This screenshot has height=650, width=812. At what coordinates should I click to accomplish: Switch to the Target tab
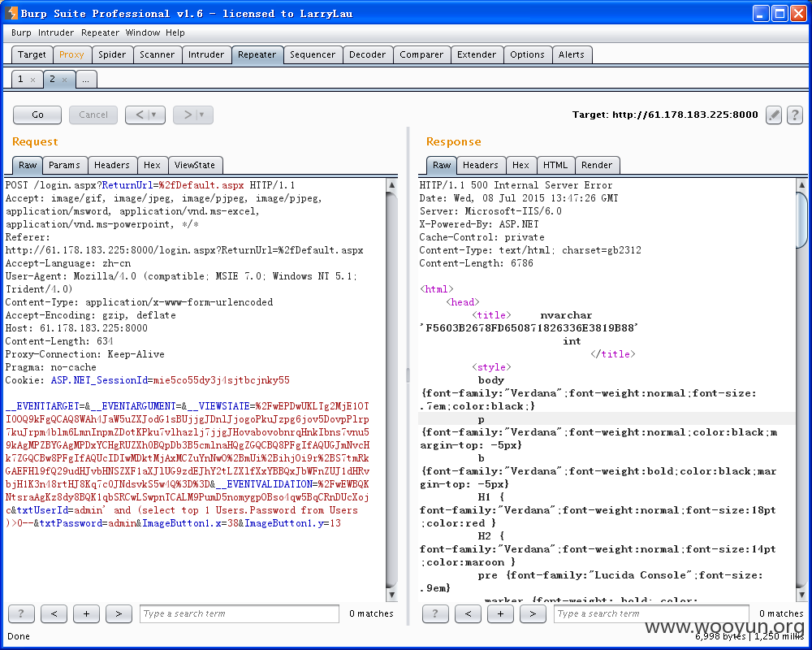(32, 55)
